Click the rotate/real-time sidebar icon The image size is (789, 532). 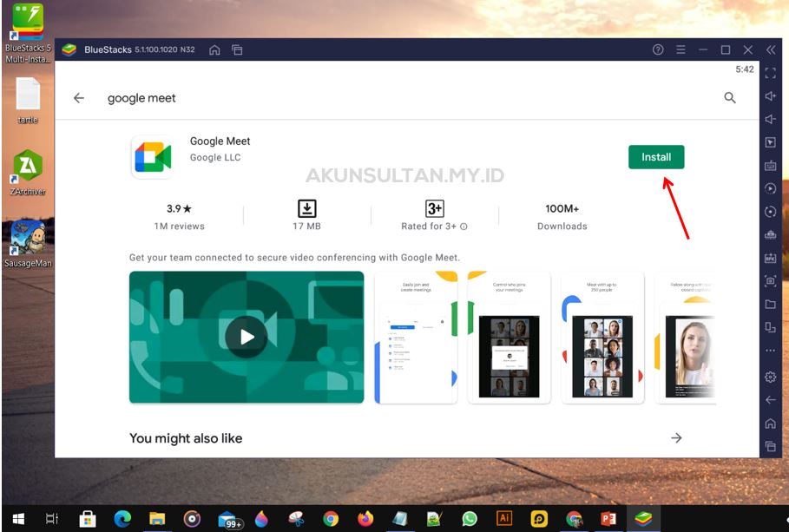point(771,212)
